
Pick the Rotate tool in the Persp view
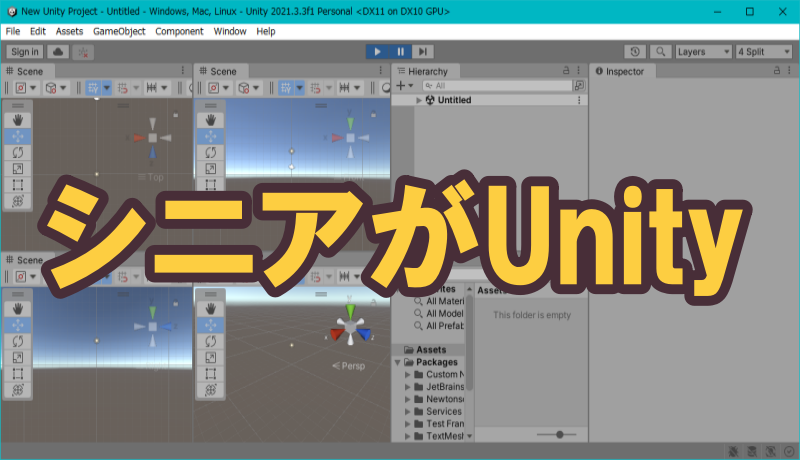(x=211, y=341)
